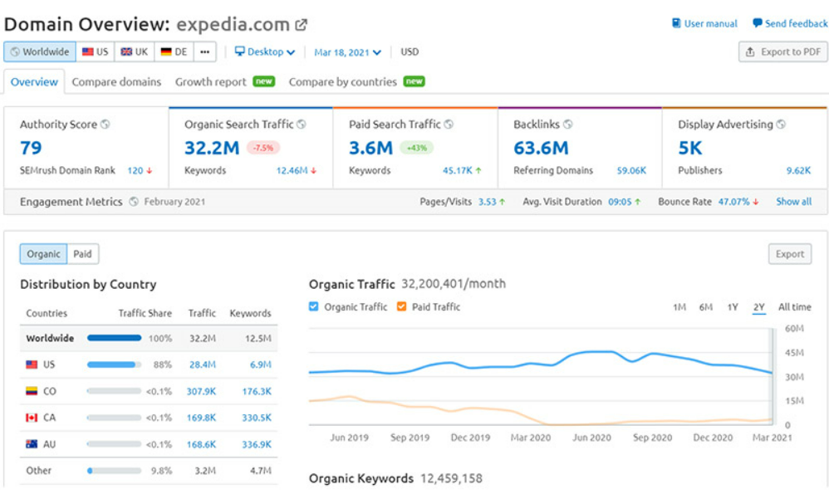Click info icon beside Organic Search Traffic

click(x=301, y=125)
